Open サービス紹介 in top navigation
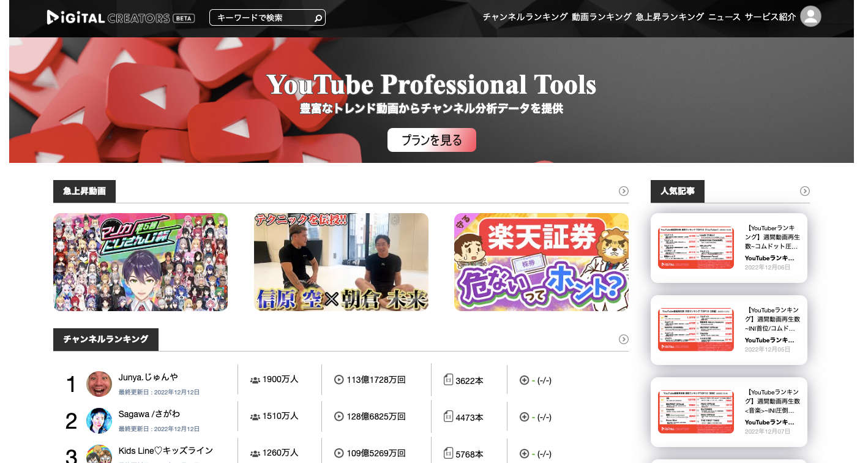Image resolution: width=868 pixels, height=463 pixels. (771, 17)
